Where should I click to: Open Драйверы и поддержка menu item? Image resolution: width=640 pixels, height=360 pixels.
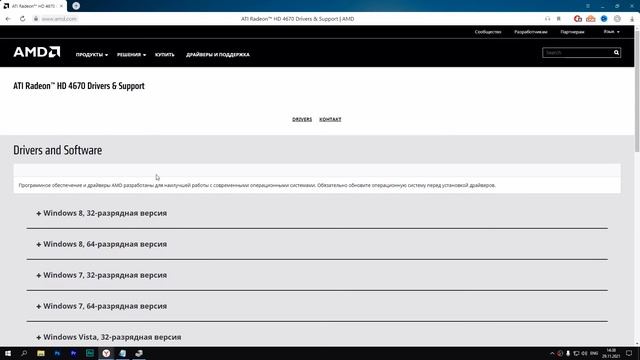click(x=218, y=55)
